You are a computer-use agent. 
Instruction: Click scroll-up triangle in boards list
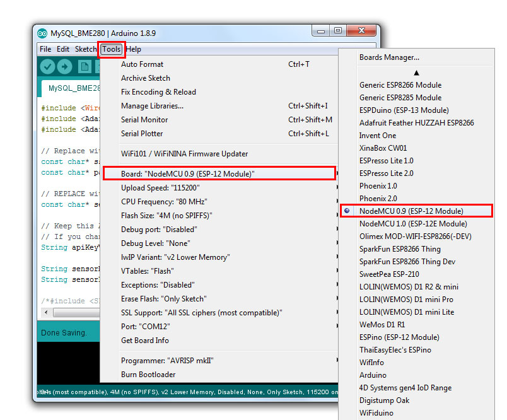[416, 73]
